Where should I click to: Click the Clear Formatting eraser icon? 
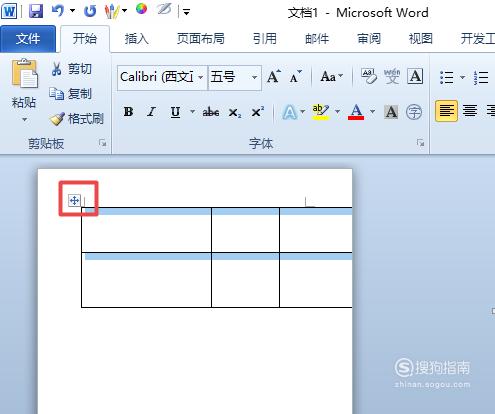point(369,76)
